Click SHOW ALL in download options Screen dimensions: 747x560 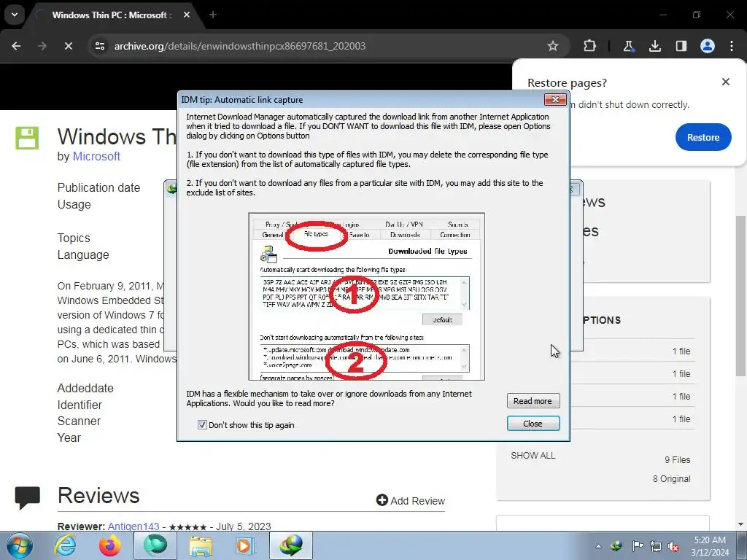533,455
